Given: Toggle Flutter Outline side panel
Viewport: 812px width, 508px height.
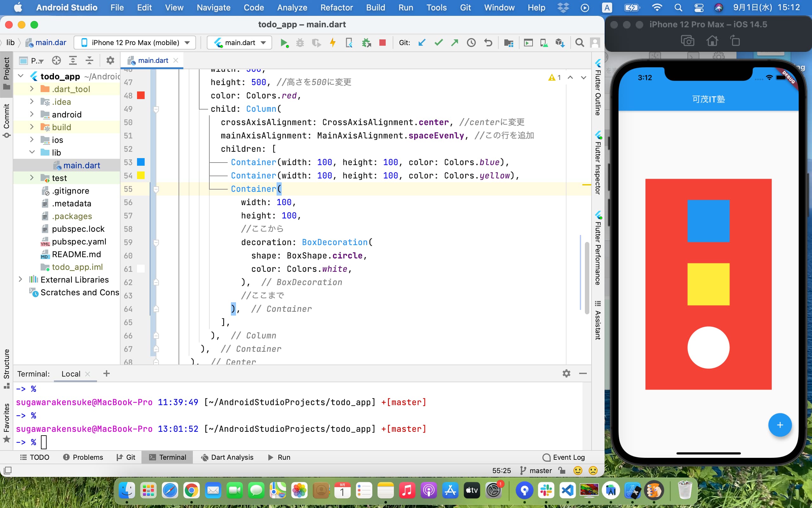Looking at the screenshot, I should [598, 88].
